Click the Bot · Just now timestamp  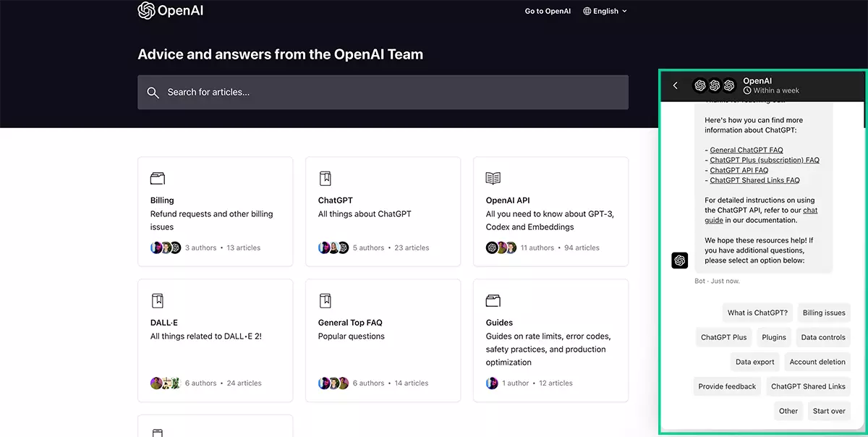point(717,281)
